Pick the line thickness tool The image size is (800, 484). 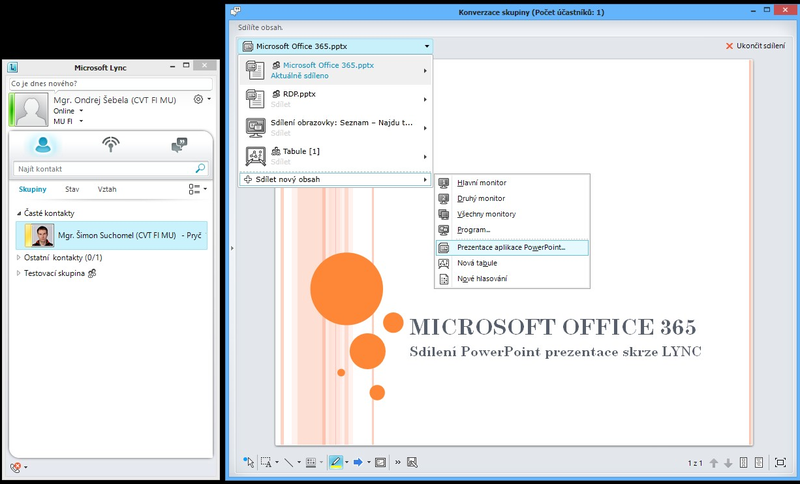point(311,462)
